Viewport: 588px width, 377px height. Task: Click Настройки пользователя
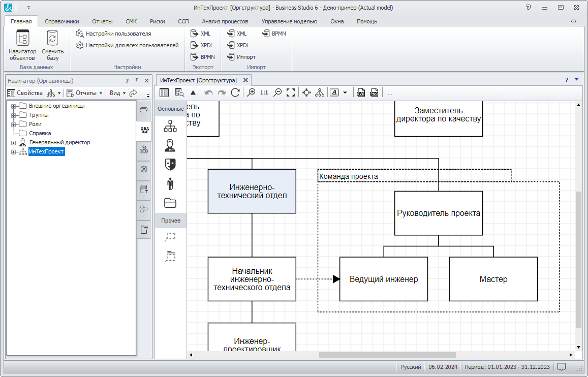click(x=118, y=34)
